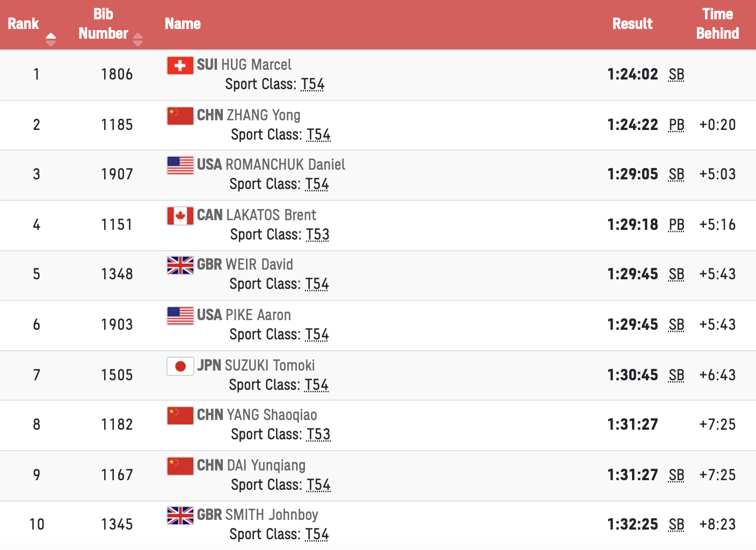
Task: Click USA flag beside Romanchuk Daniel
Action: pos(180,165)
